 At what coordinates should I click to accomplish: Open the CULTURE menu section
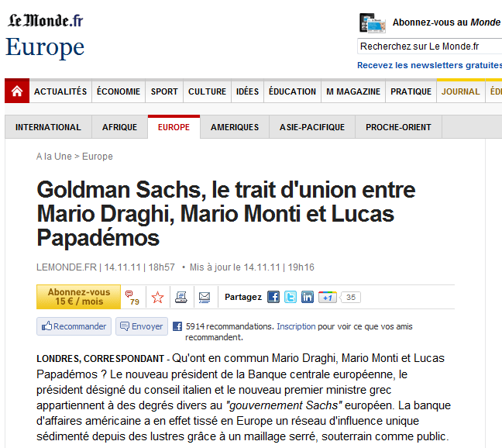pos(207,91)
